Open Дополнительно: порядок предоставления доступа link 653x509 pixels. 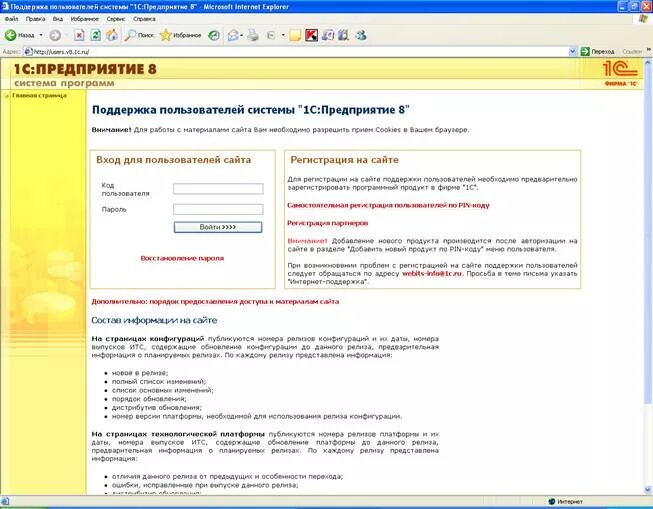[215, 302]
